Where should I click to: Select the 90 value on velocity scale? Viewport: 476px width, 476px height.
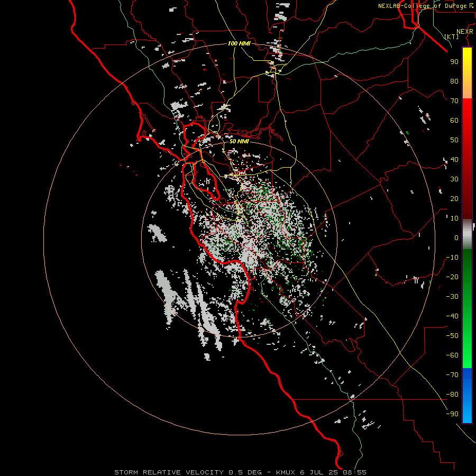coord(454,62)
